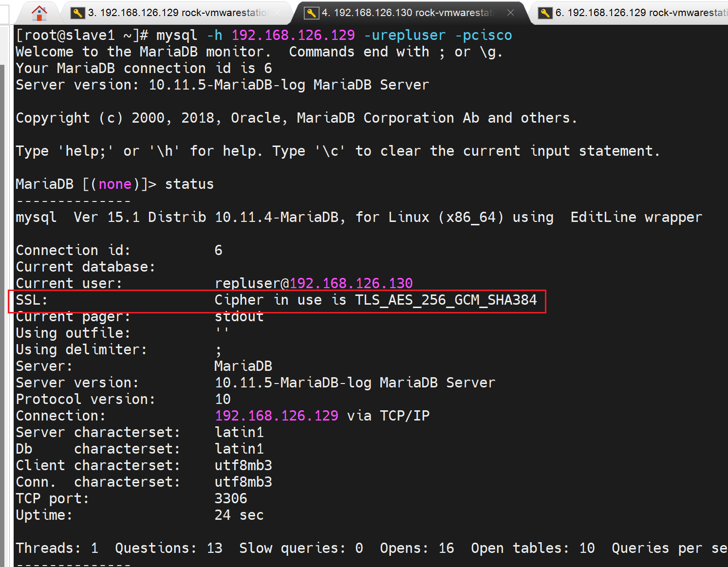Click Current pager value stdout
Screen dimensions: 728x567
239,316
